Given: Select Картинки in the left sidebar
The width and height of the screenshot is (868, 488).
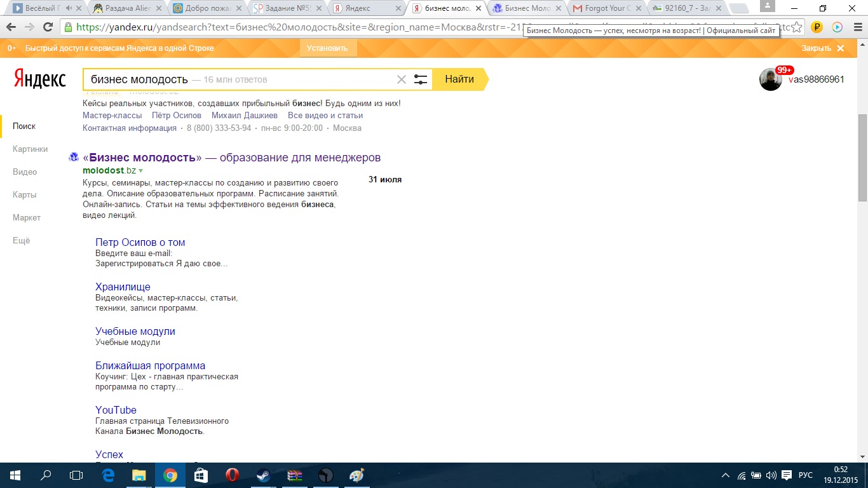Looking at the screenshot, I should click(30, 149).
